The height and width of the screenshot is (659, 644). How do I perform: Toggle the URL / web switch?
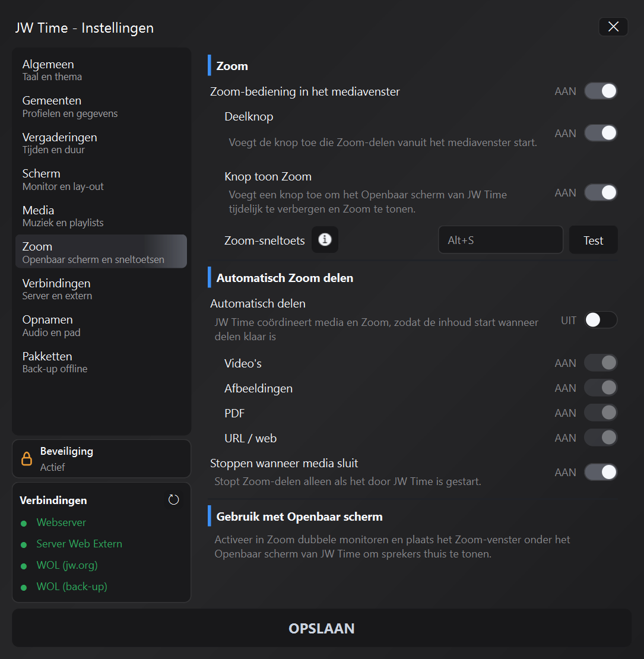point(600,438)
